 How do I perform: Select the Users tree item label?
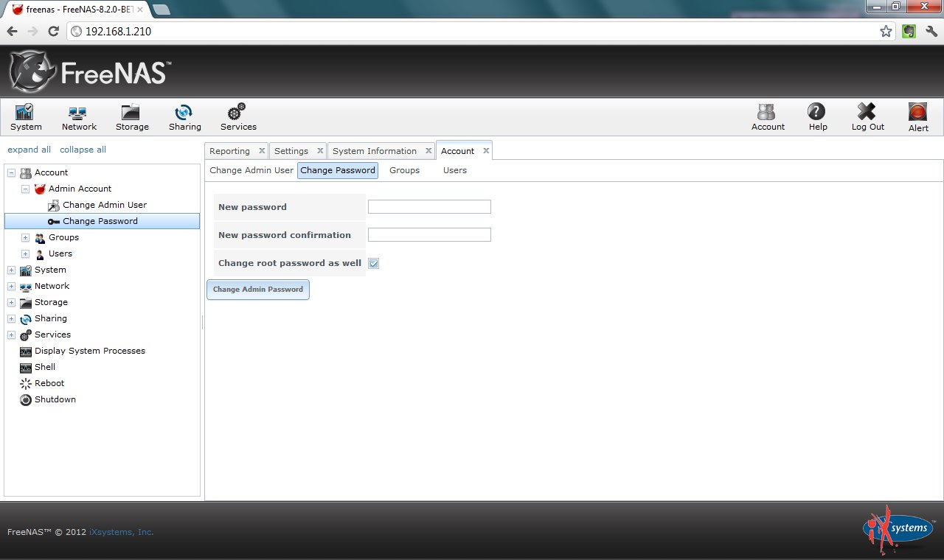(60, 253)
